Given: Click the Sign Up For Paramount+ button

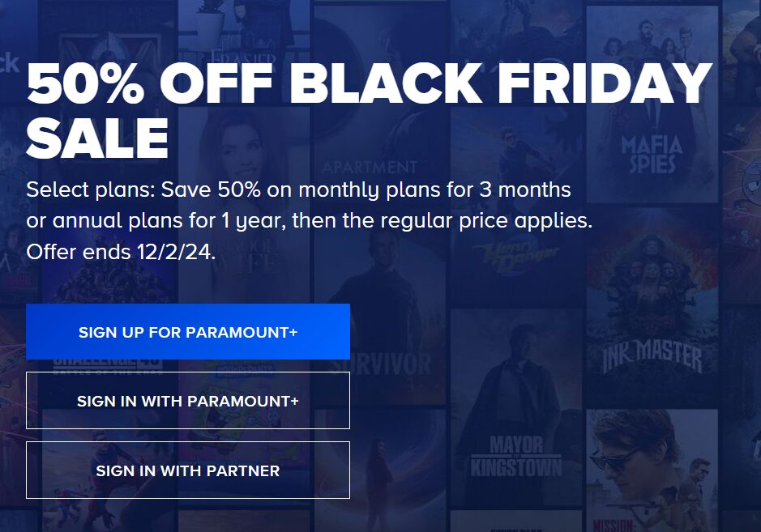Looking at the screenshot, I should click(188, 331).
